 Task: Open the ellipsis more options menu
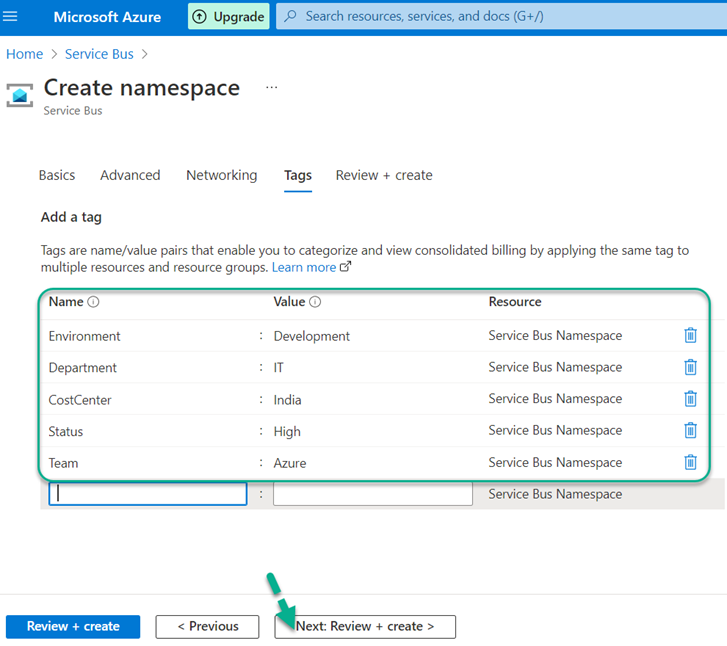[272, 87]
